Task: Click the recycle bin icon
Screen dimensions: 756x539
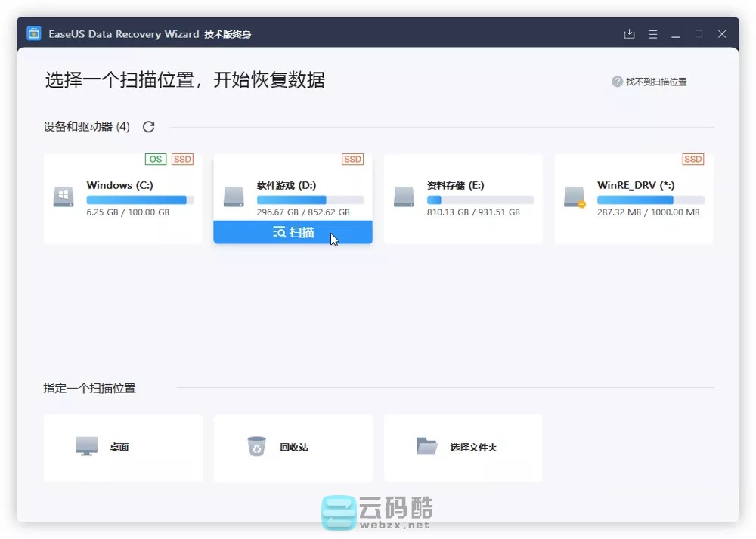Action: click(x=257, y=446)
